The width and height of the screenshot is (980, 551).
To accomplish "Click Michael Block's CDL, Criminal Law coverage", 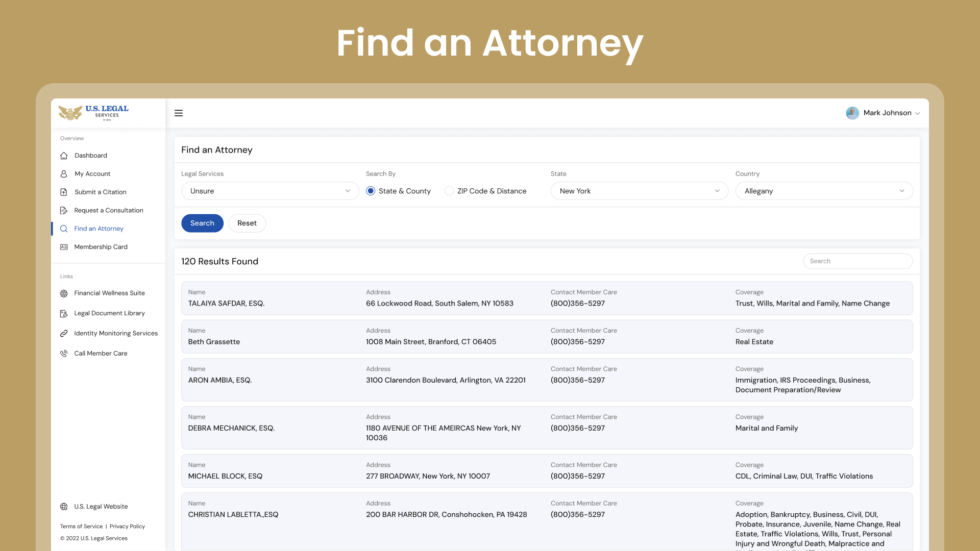I will 804,476.
